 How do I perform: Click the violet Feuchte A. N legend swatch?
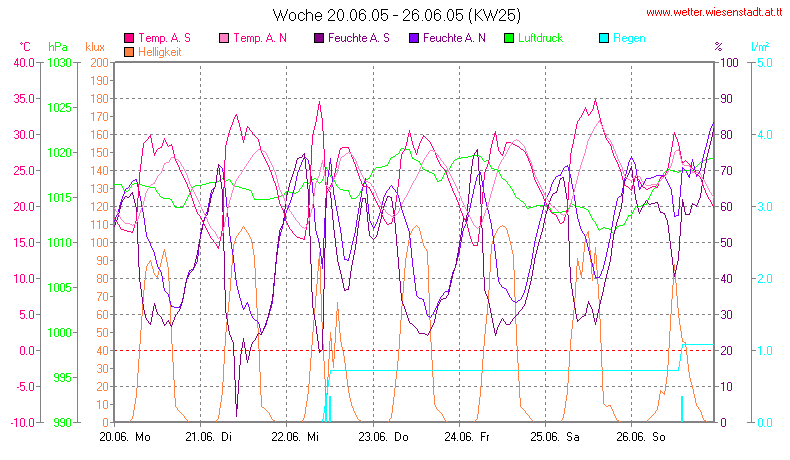tap(412, 38)
